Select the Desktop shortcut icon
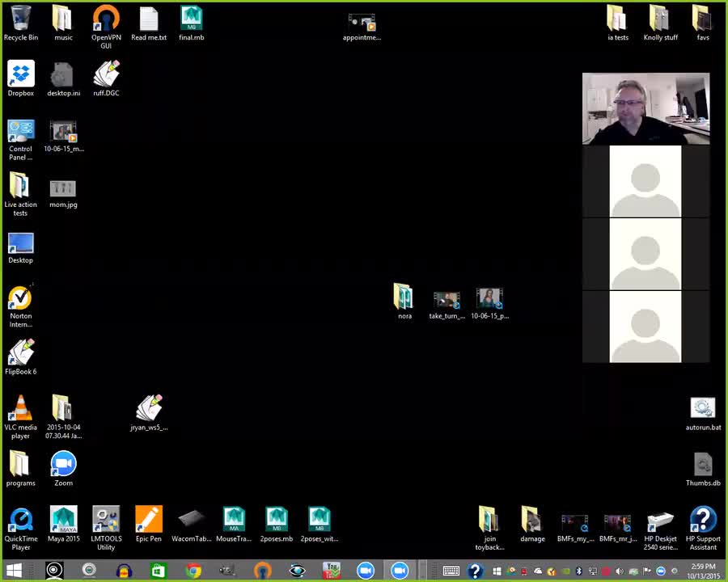This screenshot has width=728, height=582. pyautogui.click(x=20, y=248)
